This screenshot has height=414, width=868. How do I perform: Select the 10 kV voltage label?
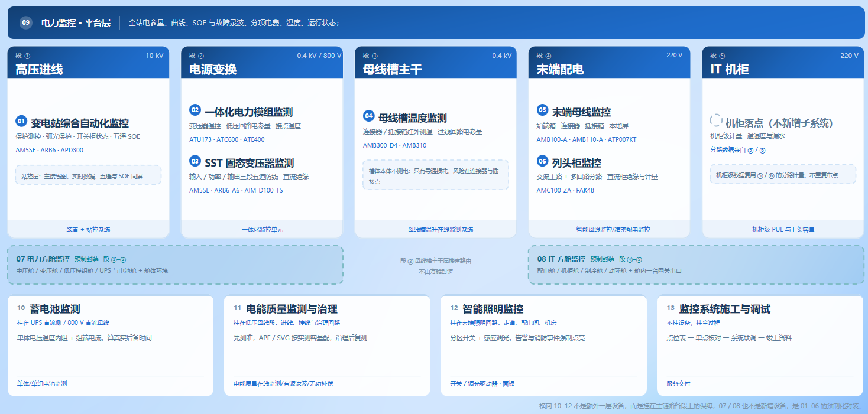point(154,56)
